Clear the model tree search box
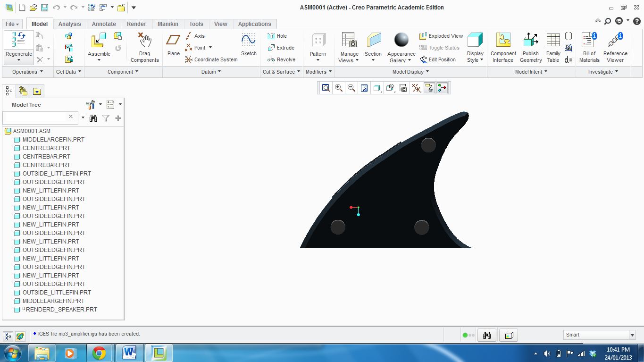This screenshot has height=362, width=644. click(71, 117)
